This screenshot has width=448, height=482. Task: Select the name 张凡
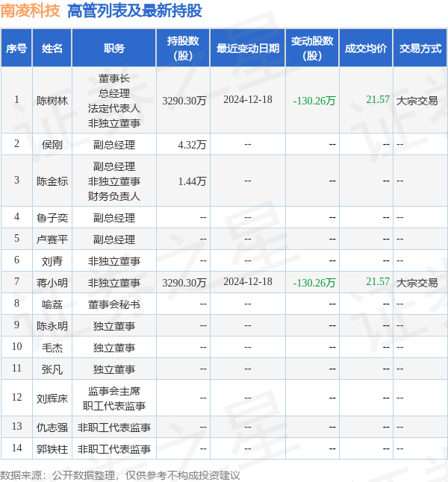(x=52, y=369)
